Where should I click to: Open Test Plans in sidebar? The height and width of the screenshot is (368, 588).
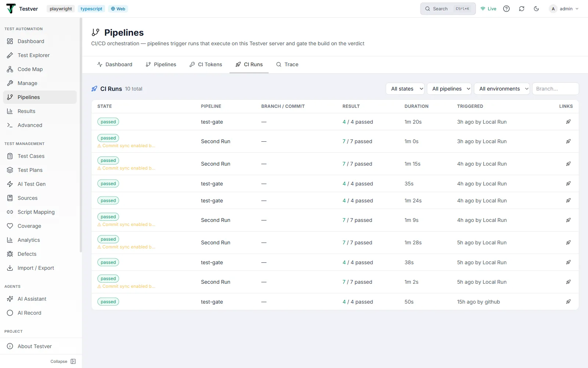point(40,170)
